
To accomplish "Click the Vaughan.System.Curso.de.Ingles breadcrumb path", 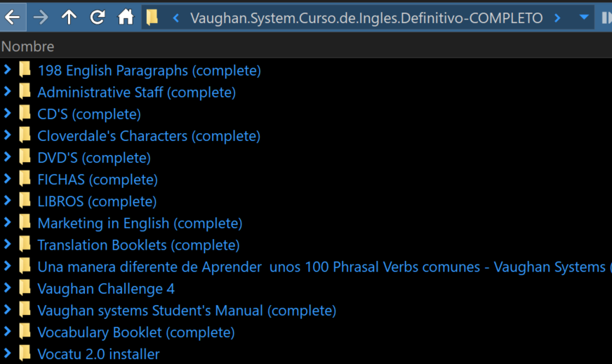I will tap(366, 18).
